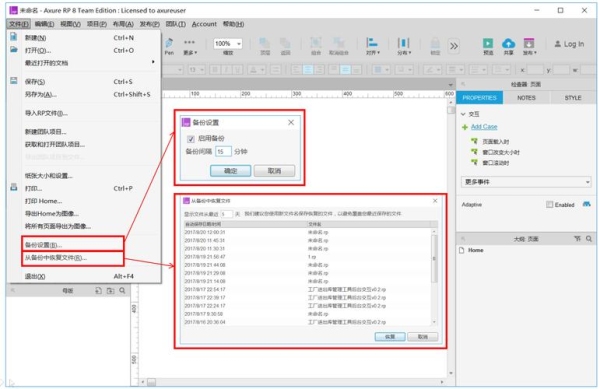Click the search icon in 大纲 panel
This screenshot has height=389, width=600.
click(589, 239)
